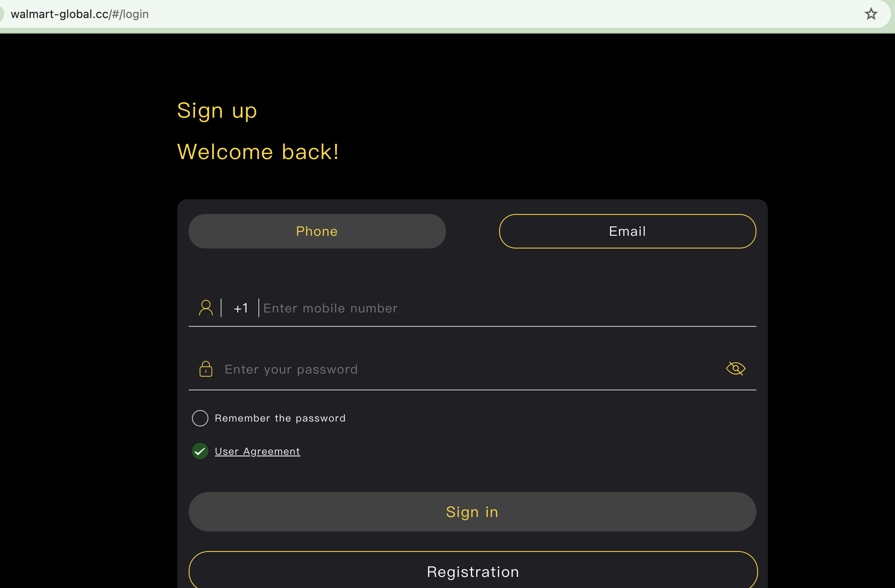The width and height of the screenshot is (895, 588).
Task: Click the Sign up heading text
Action: click(x=217, y=111)
